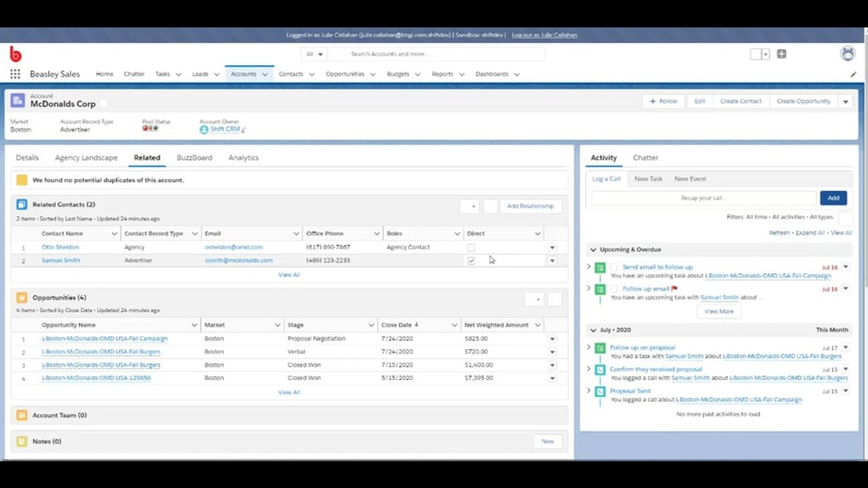Toggle Direct checkbox for Otto Sheldon
The height and width of the screenshot is (488, 868).
coord(471,247)
